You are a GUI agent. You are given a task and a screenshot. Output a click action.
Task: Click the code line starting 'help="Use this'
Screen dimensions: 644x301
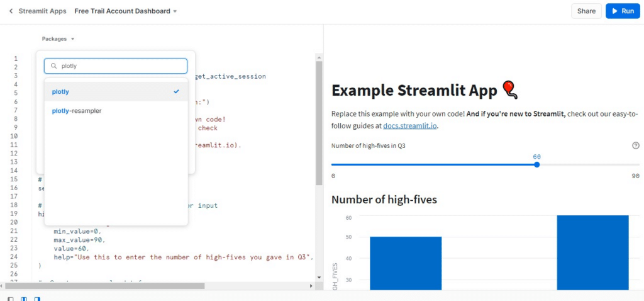(184, 257)
